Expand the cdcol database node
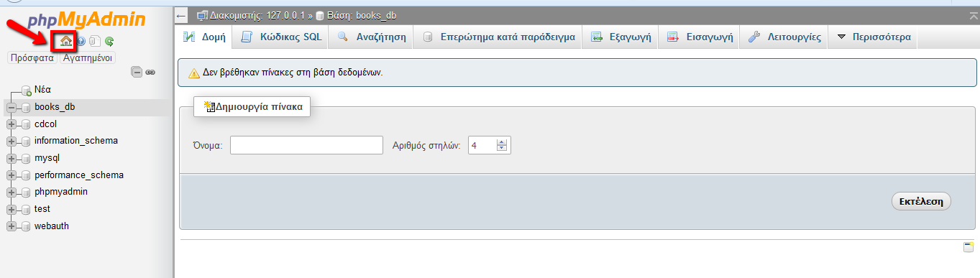980x278 pixels. pos(12,124)
